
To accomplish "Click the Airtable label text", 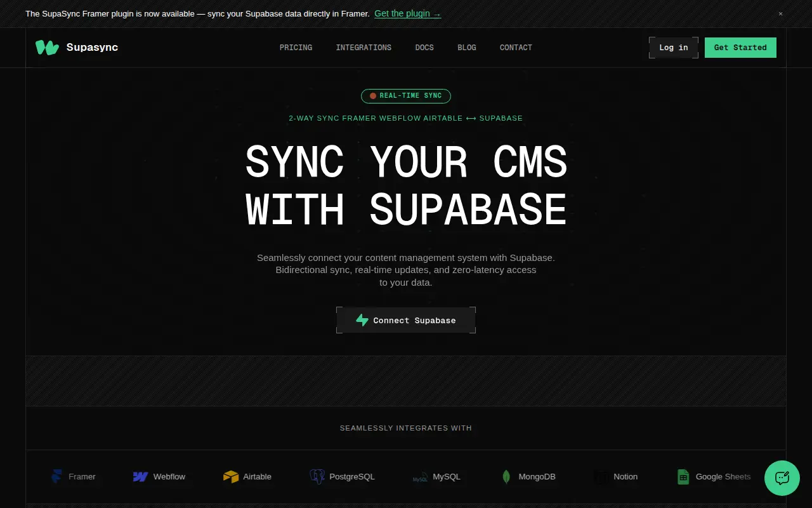I will (x=258, y=477).
